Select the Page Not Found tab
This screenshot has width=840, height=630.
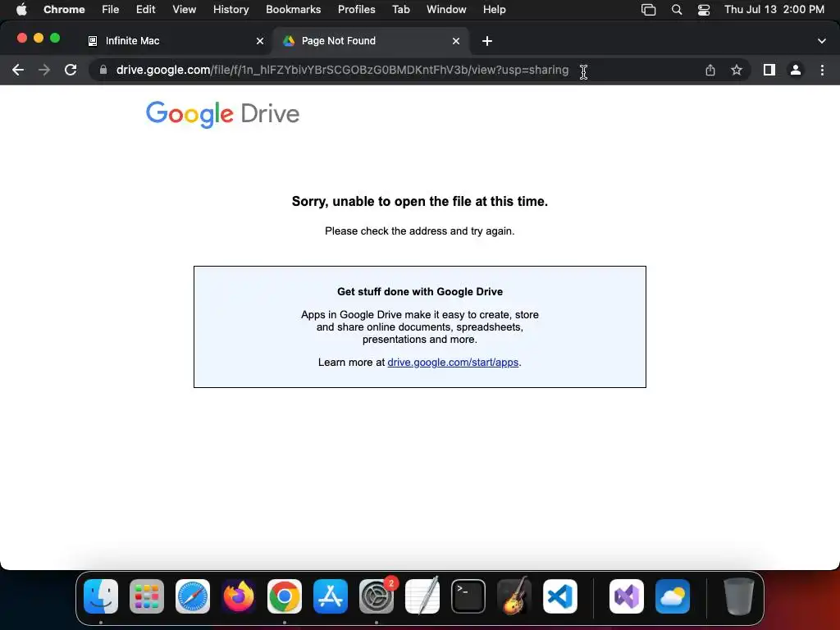point(371,41)
